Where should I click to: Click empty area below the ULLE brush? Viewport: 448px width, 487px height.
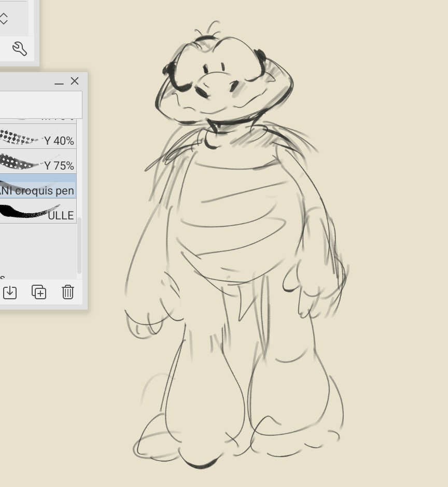point(37,249)
